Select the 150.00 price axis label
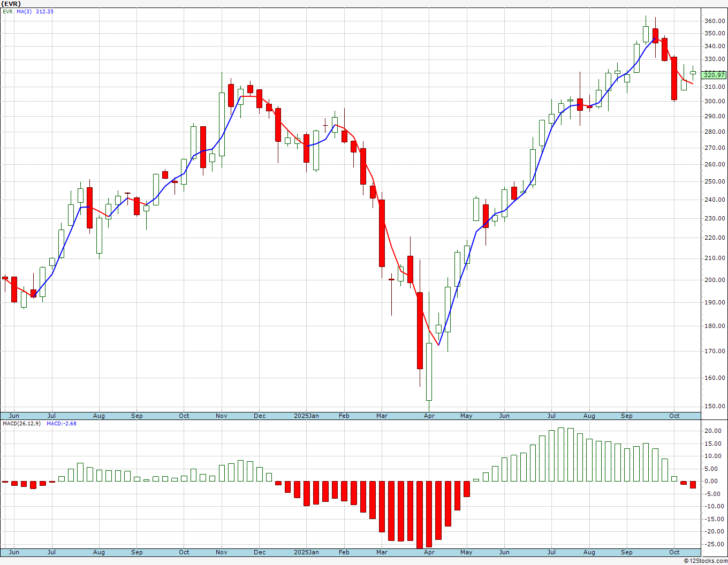Screen dimensions: 728x565 (x=715, y=406)
